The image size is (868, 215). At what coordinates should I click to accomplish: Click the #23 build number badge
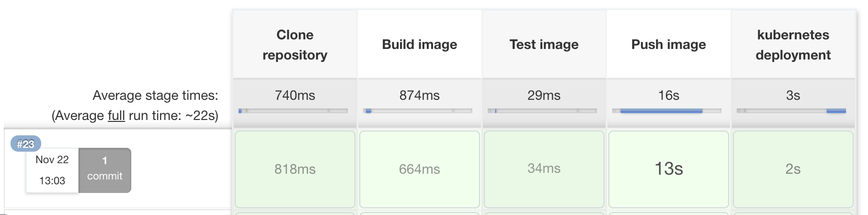[x=26, y=143]
